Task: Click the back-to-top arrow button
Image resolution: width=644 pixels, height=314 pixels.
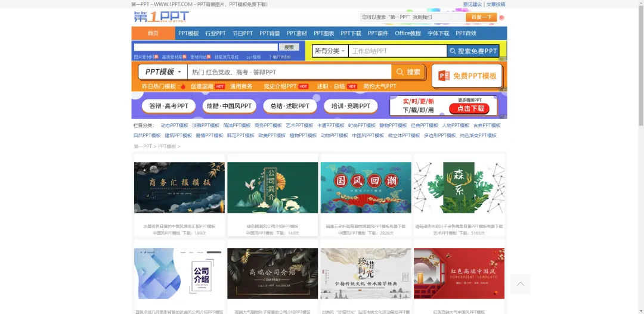Action: tap(521, 284)
